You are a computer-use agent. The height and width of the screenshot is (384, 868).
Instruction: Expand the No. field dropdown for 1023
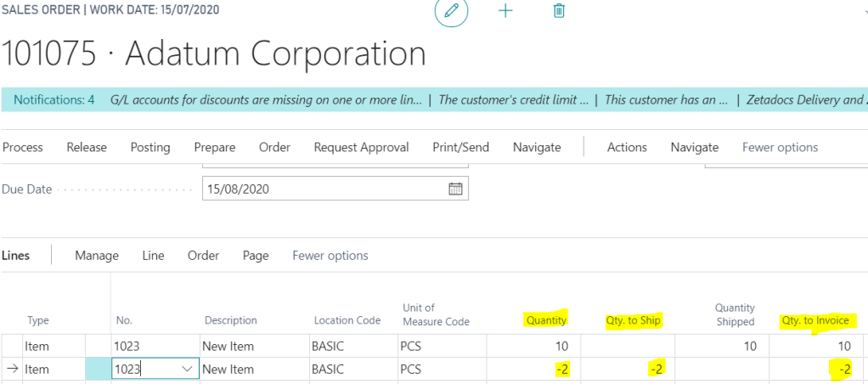[187, 370]
